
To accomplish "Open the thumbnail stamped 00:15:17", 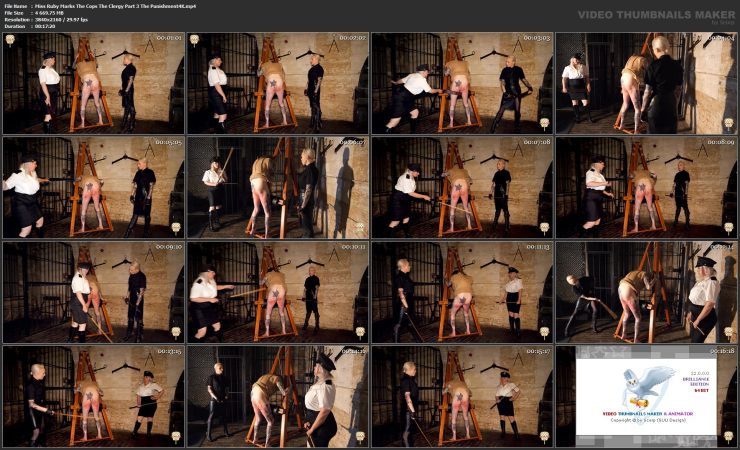I will pyautogui.click(x=462, y=395).
